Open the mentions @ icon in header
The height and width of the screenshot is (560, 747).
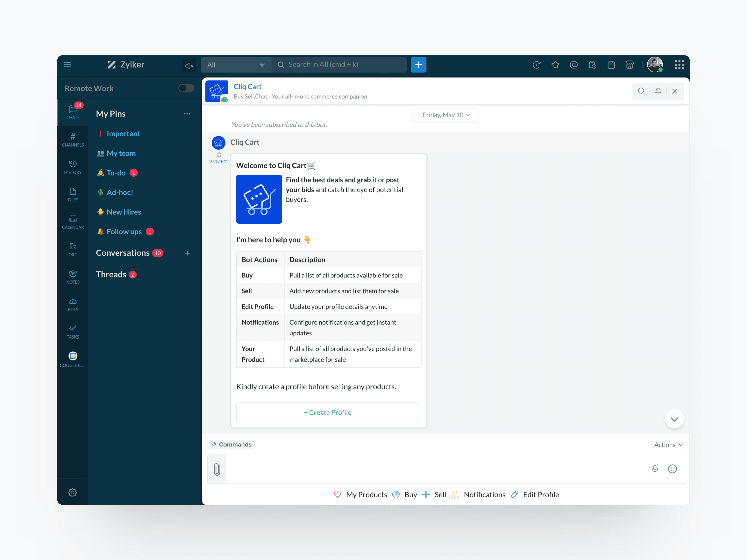573,65
